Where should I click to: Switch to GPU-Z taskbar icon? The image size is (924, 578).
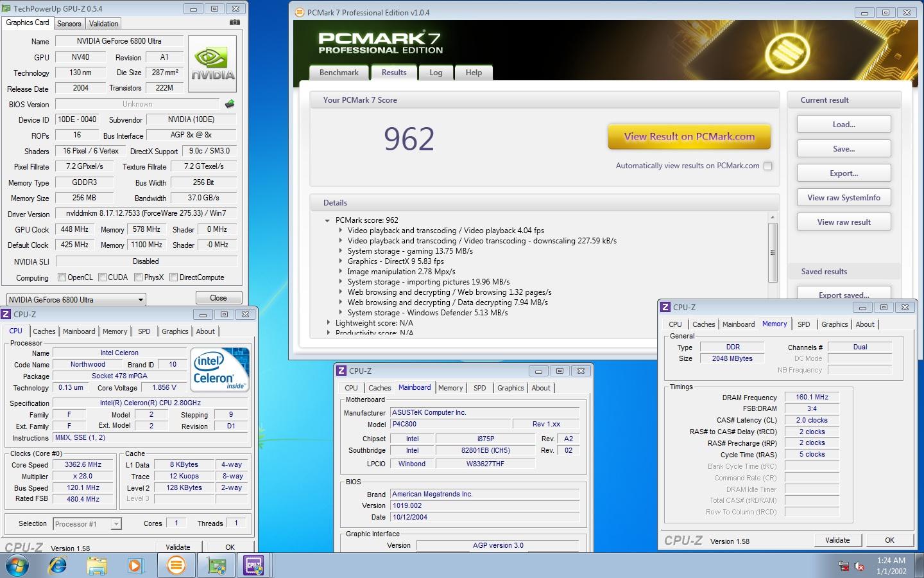coord(216,566)
